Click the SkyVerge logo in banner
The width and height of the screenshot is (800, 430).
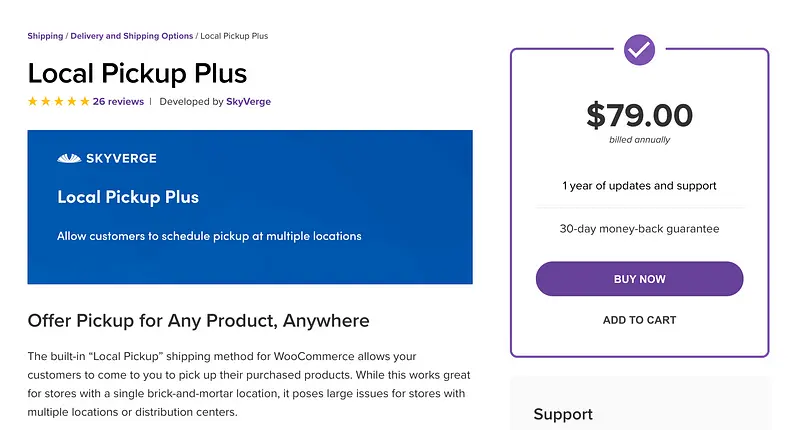tap(107, 158)
